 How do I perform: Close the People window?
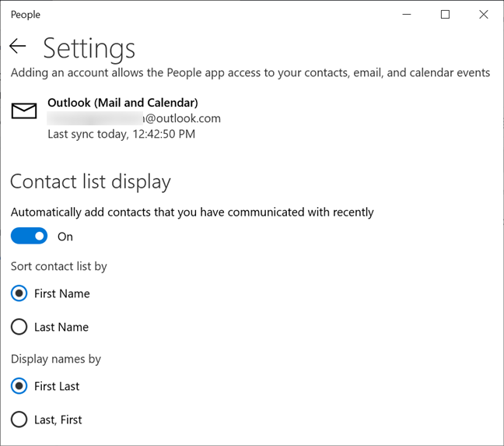coord(484,15)
